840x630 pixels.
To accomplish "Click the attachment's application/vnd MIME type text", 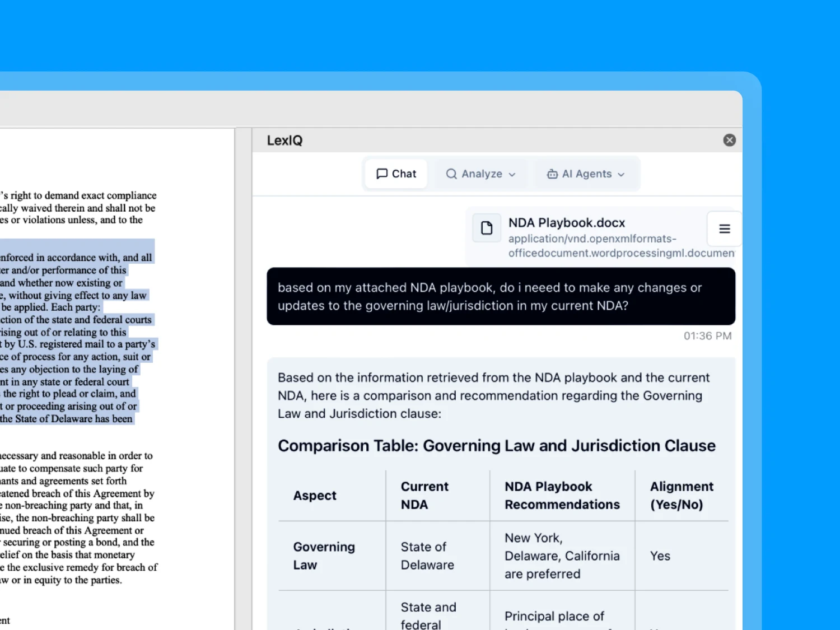I will 621,246.
